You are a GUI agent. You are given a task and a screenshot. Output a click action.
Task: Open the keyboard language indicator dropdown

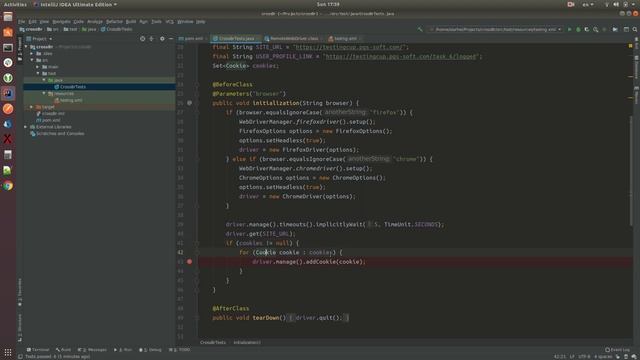(588, 4)
